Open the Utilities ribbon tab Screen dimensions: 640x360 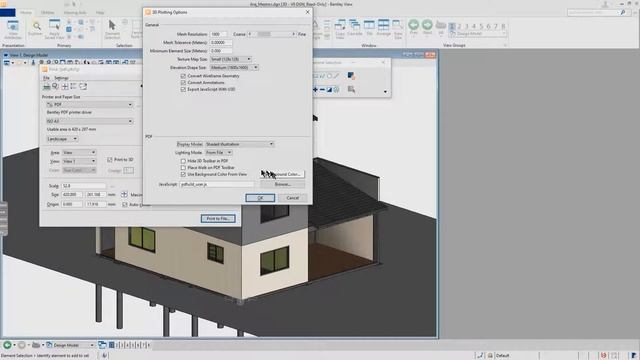[47, 13]
